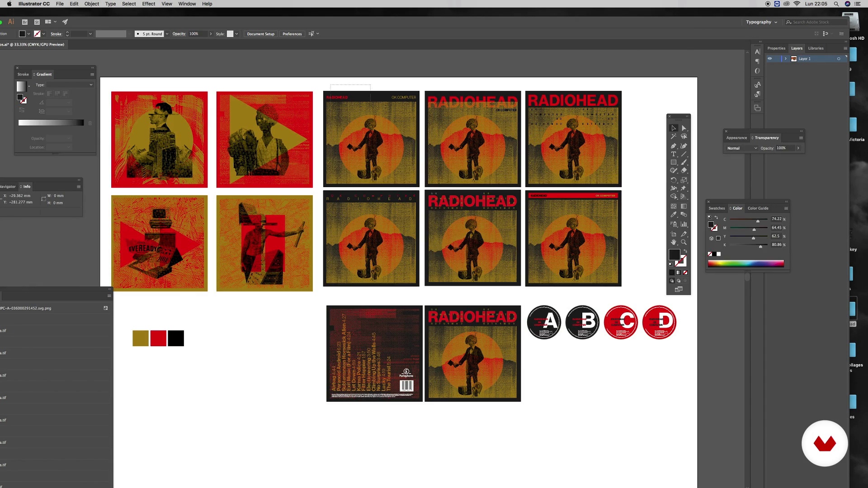Image resolution: width=868 pixels, height=488 pixels.
Task: Switch to the Libraries tab
Action: pos(816,48)
